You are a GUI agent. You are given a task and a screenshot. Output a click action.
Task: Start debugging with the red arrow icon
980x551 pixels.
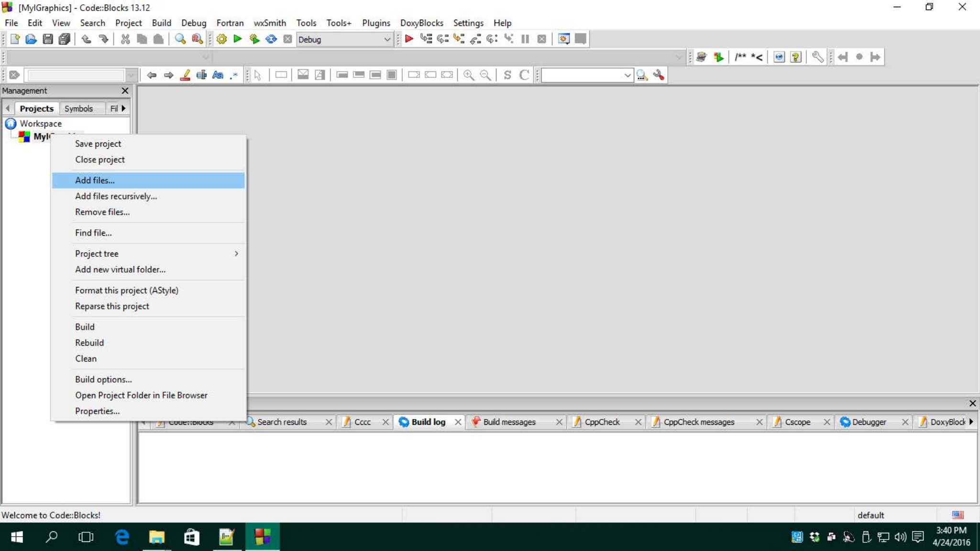(409, 39)
